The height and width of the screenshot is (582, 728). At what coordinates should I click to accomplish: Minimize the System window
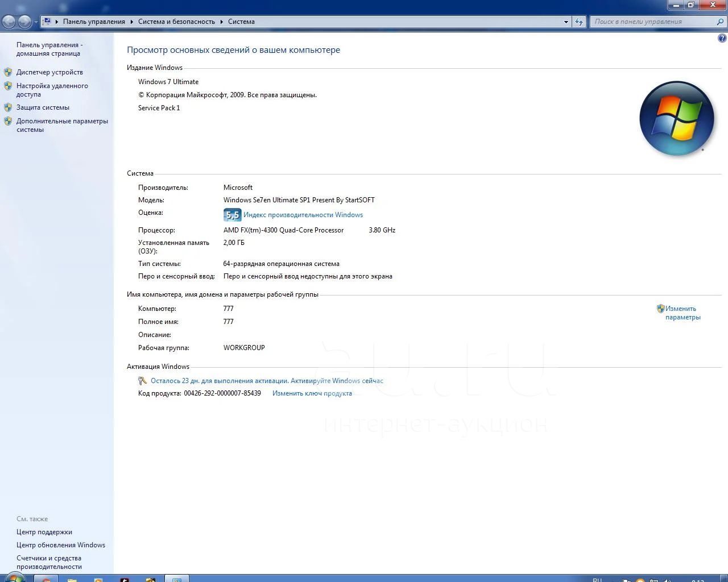(676, 5)
